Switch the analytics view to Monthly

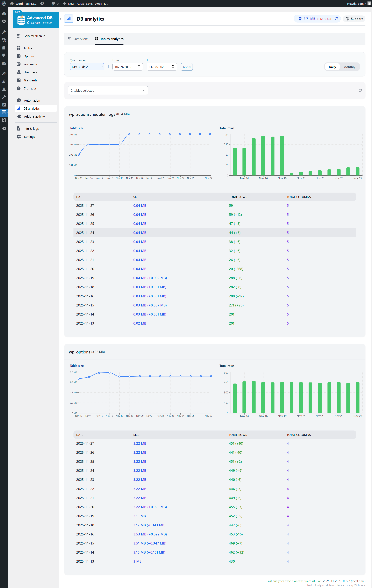coord(349,67)
